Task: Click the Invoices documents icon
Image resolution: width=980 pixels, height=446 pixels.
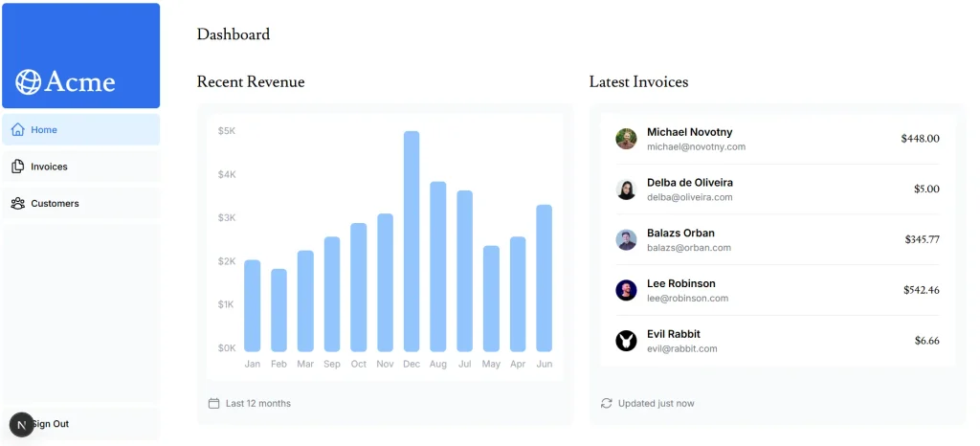Action: point(18,167)
